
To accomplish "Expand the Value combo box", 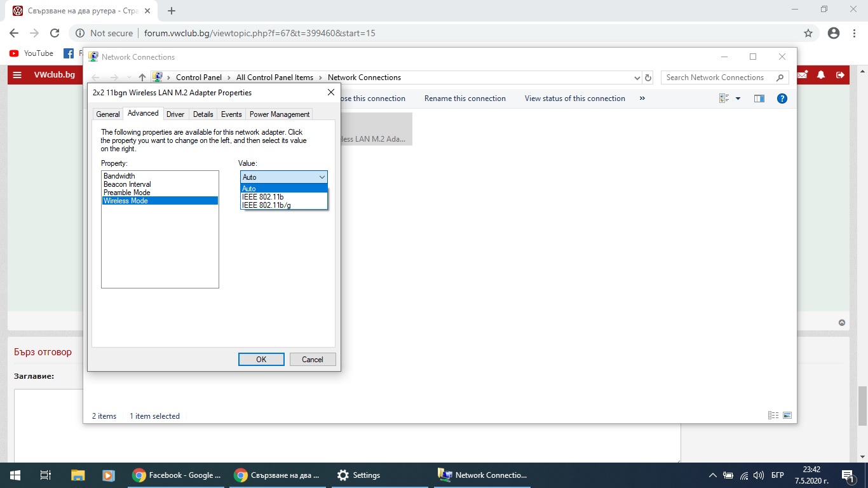I will click(x=283, y=177).
